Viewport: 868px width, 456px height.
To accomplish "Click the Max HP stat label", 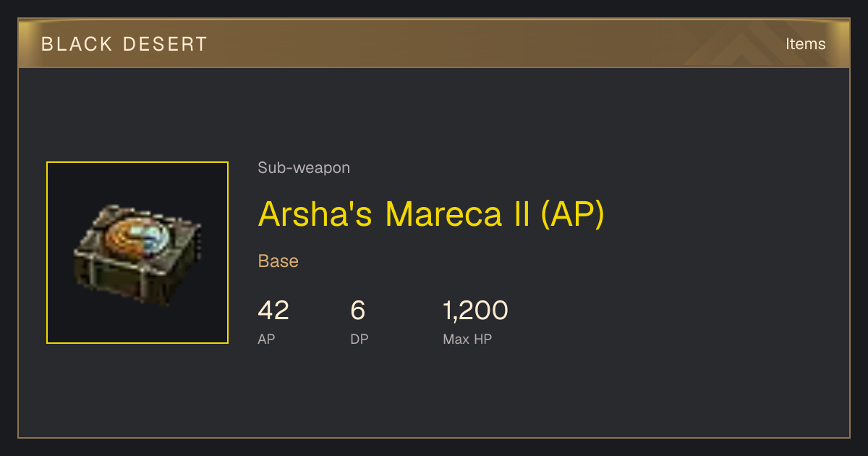I will [x=467, y=339].
